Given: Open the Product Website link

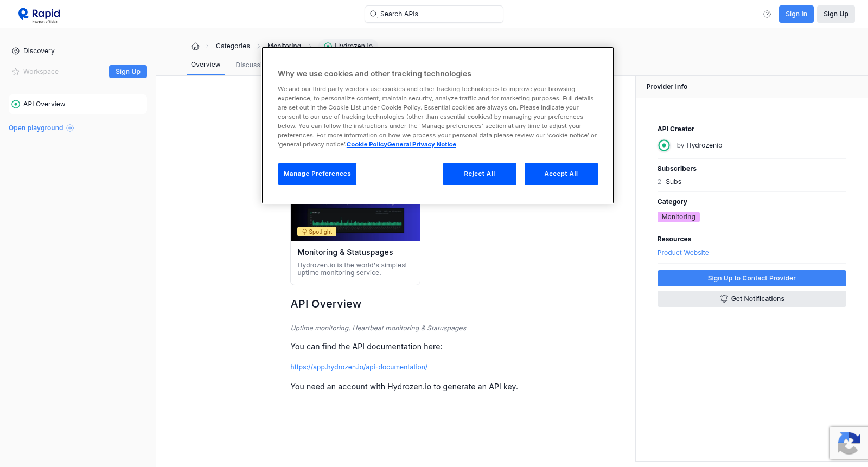Looking at the screenshot, I should 683,253.
